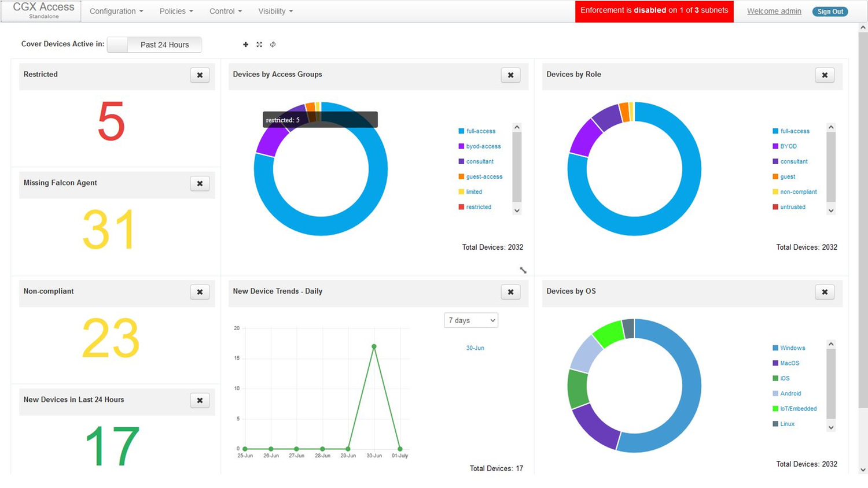Screen dimensions: 868x488
Task: Remove the Devices by Access Groups widget
Action: click(x=510, y=75)
